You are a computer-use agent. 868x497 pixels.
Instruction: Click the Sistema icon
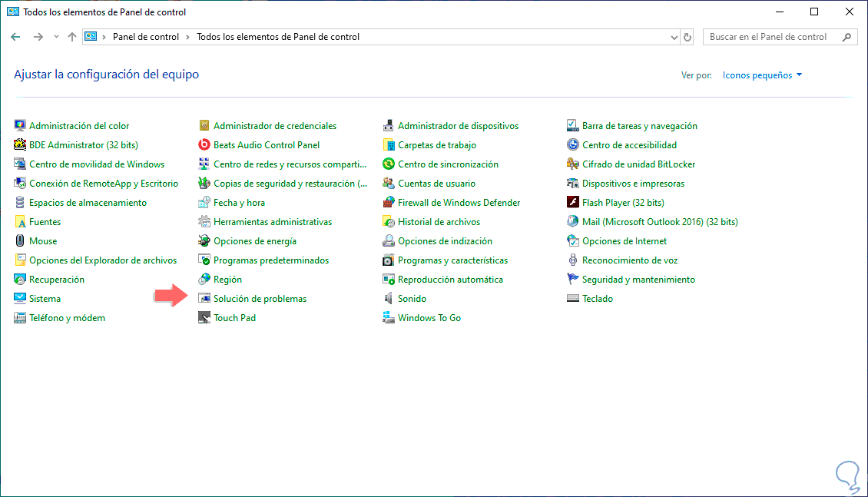click(20, 298)
